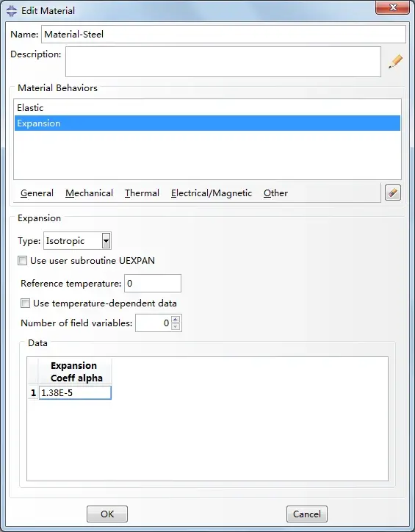Click the Reference temperature field
This screenshot has height=532, width=415.
pos(153,284)
